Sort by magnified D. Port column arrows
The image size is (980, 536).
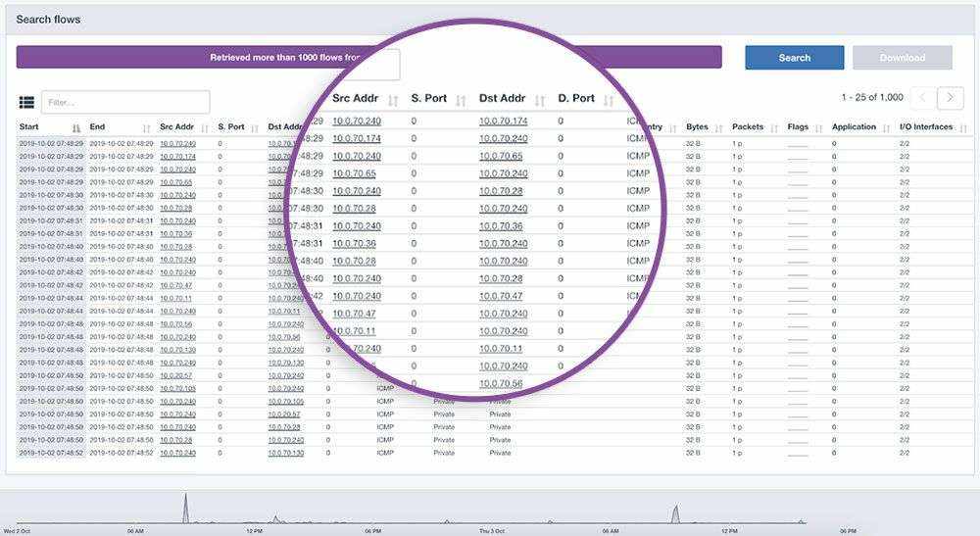pyautogui.click(x=609, y=100)
